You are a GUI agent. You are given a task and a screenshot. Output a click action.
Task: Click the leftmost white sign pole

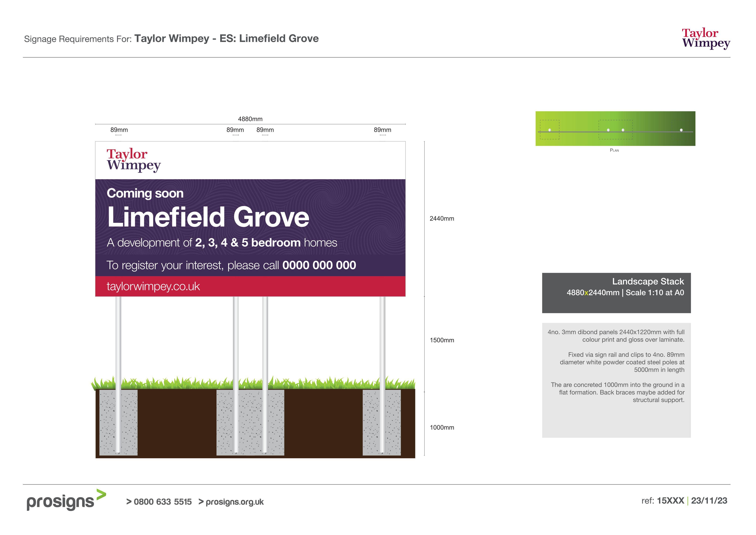118,375
